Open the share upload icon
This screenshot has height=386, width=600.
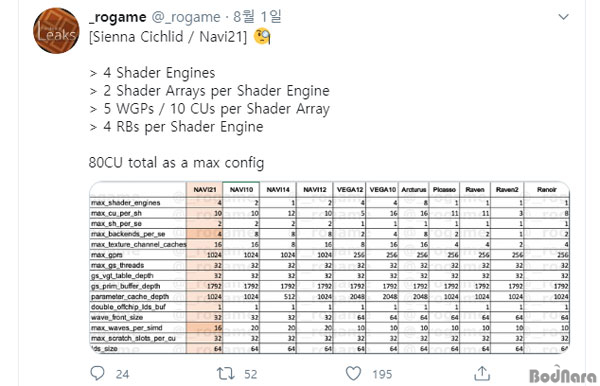[482, 373]
